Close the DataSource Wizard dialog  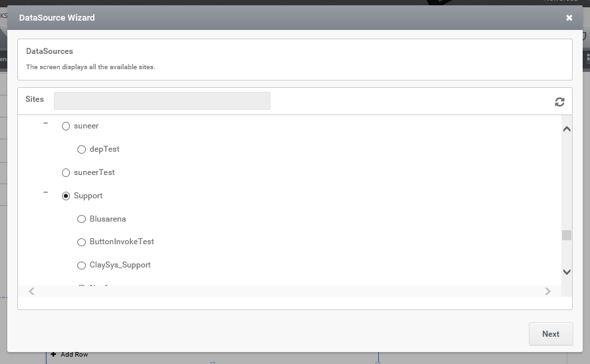coord(569,18)
